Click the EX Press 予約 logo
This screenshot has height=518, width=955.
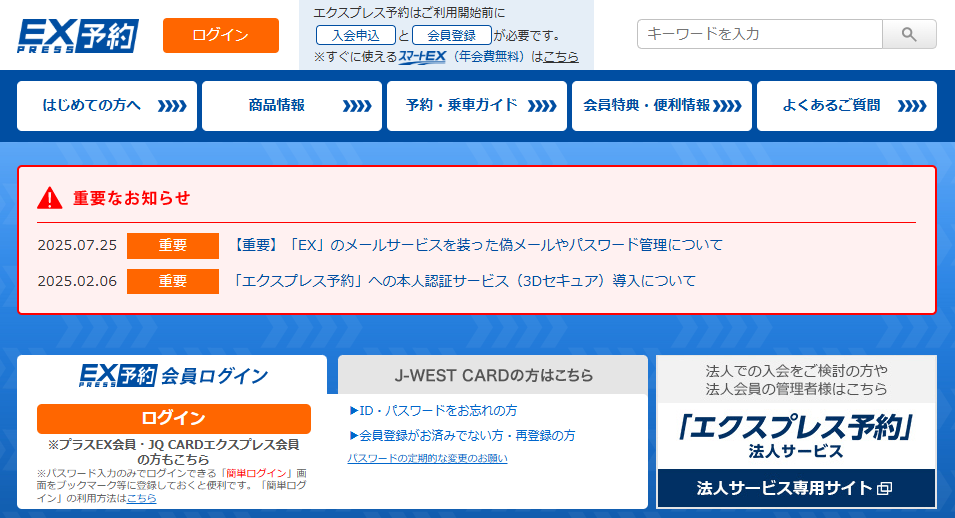[x=78, y=35]
